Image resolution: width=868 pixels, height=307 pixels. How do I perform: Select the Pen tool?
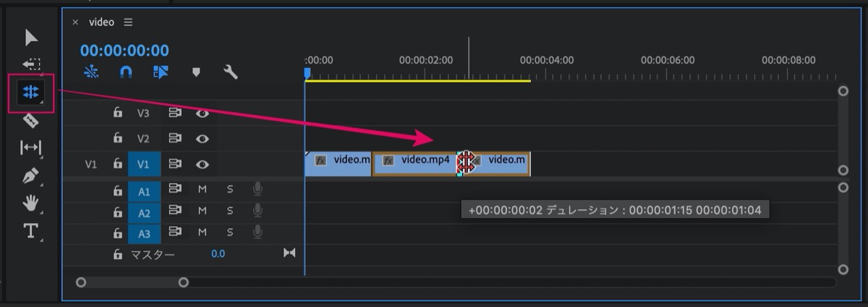click(31, 175)
